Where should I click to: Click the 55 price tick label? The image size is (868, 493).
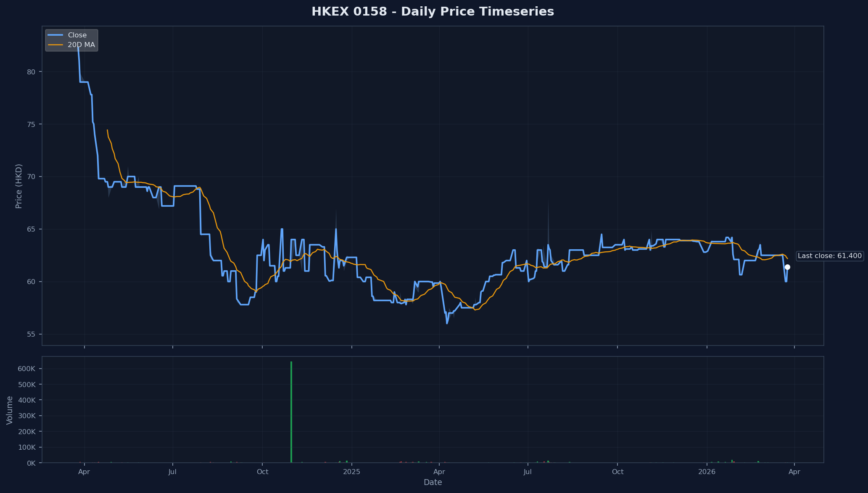(x=31, y=335)
